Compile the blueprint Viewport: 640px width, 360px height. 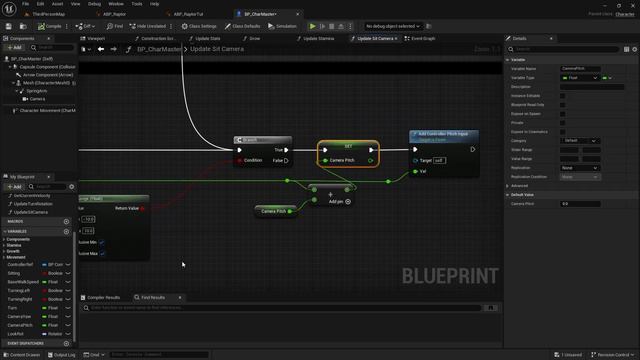point(49,26)
